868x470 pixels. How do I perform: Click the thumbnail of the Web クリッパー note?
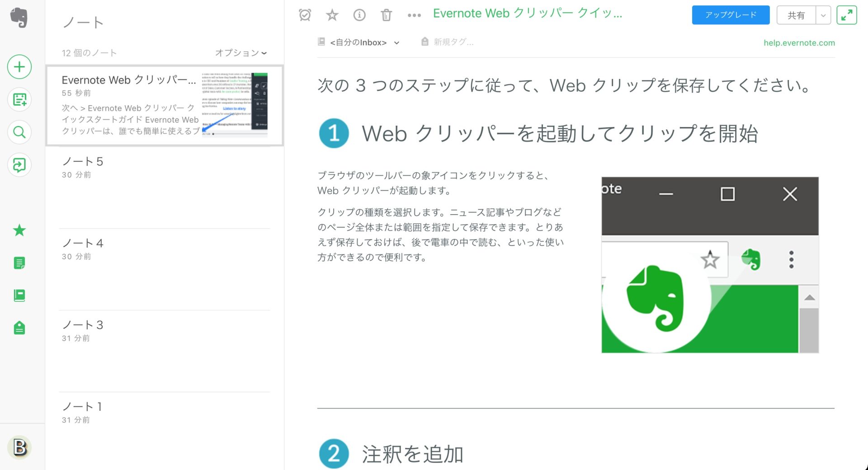235,104
